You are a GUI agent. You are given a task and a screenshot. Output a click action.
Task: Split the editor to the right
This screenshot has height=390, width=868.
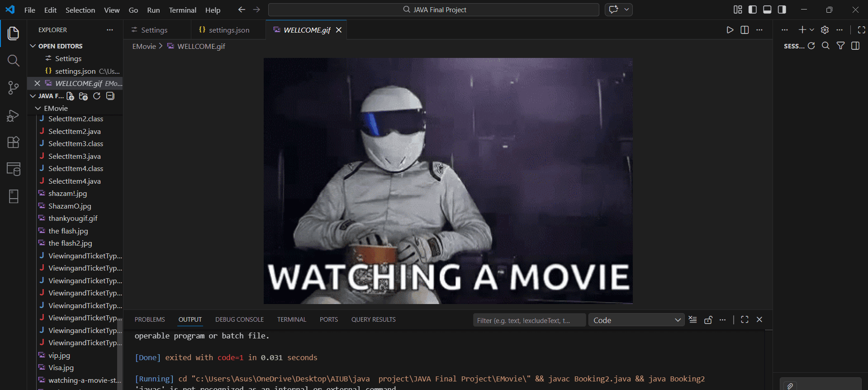(x=745, y=30)
